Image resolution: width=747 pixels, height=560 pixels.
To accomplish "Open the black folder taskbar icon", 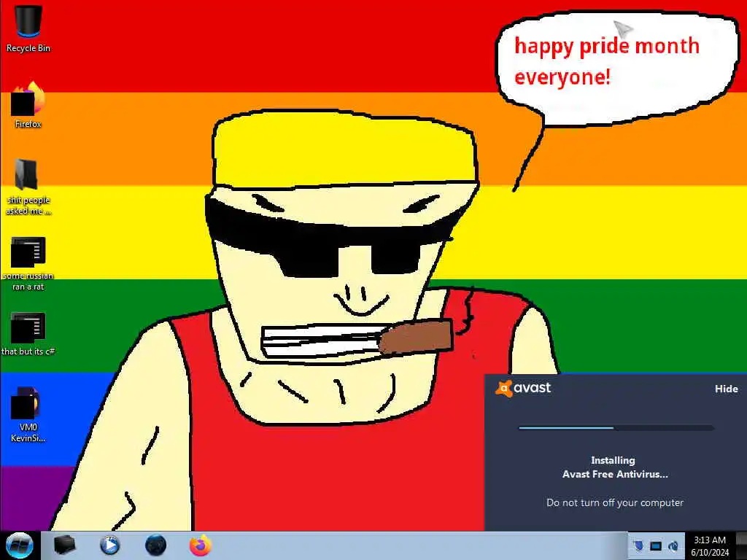I will (64, 545).
